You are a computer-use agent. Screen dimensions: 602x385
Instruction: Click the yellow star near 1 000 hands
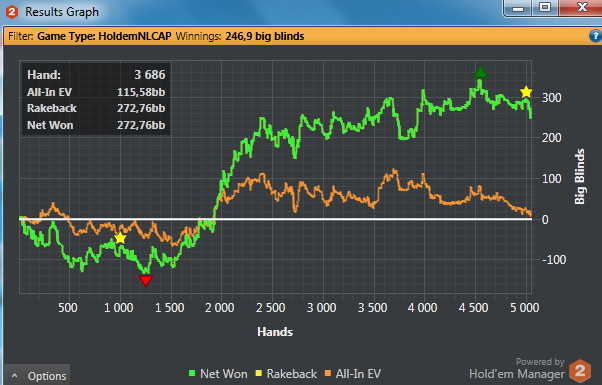point(120,238)
